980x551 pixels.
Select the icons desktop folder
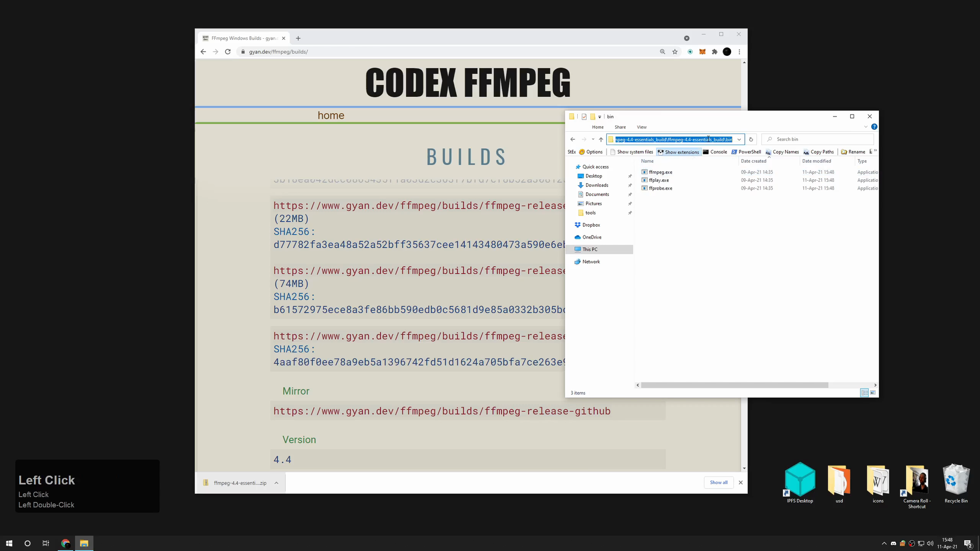coord(878,484)
